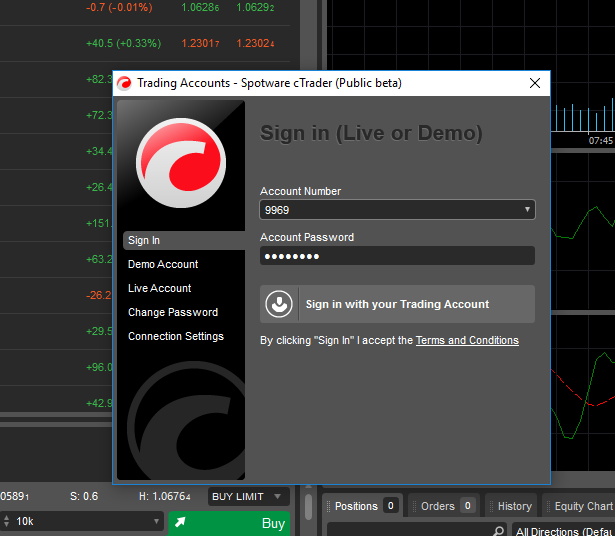The image size is (615, 536).
Task: Open the BUY LIMIT order type dropdown
Action: [249, 496]
